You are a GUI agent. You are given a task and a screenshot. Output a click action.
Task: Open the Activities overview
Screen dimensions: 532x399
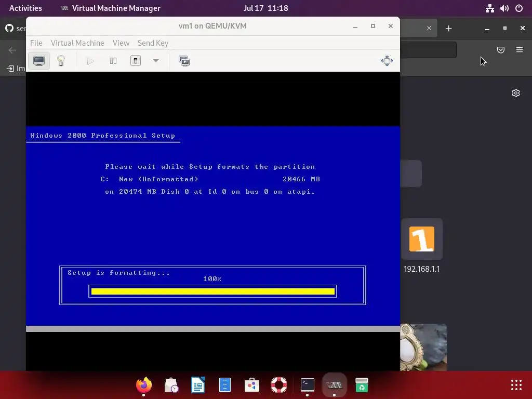(x=25, y=8)
